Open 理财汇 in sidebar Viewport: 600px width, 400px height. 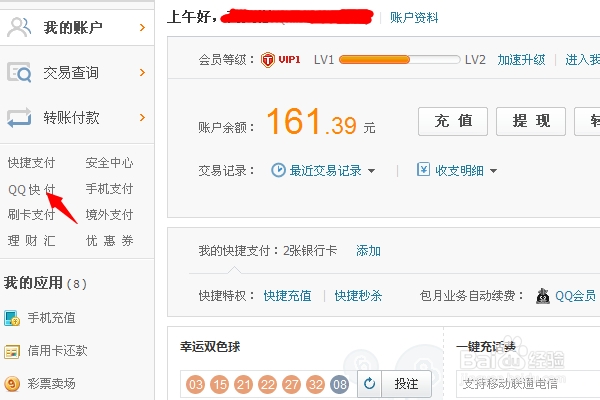tap(31, 241)
